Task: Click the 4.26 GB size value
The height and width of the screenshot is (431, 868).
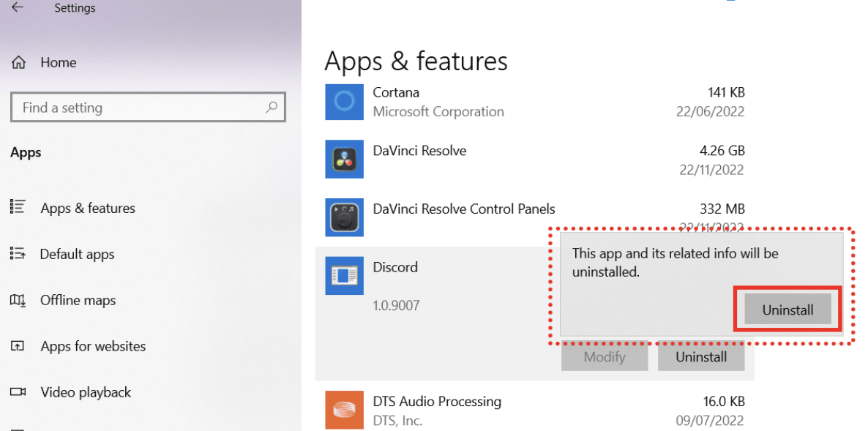Action: click(722, 150)
